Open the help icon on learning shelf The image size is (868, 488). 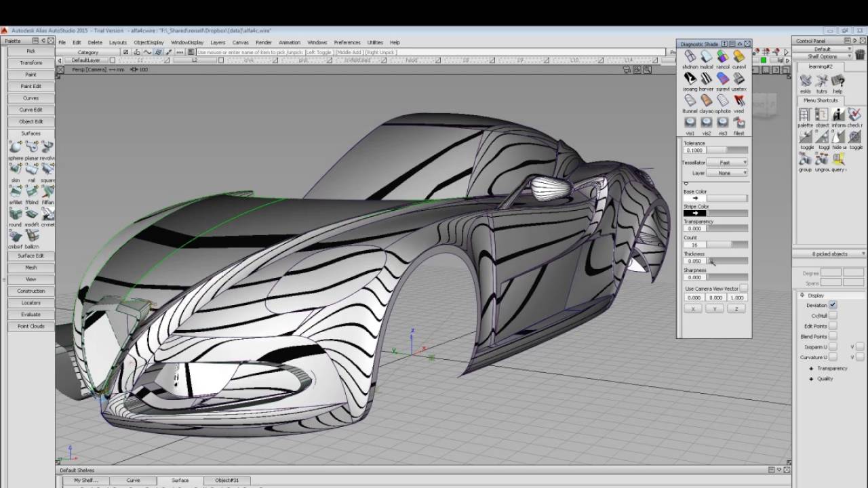(838, 81)
